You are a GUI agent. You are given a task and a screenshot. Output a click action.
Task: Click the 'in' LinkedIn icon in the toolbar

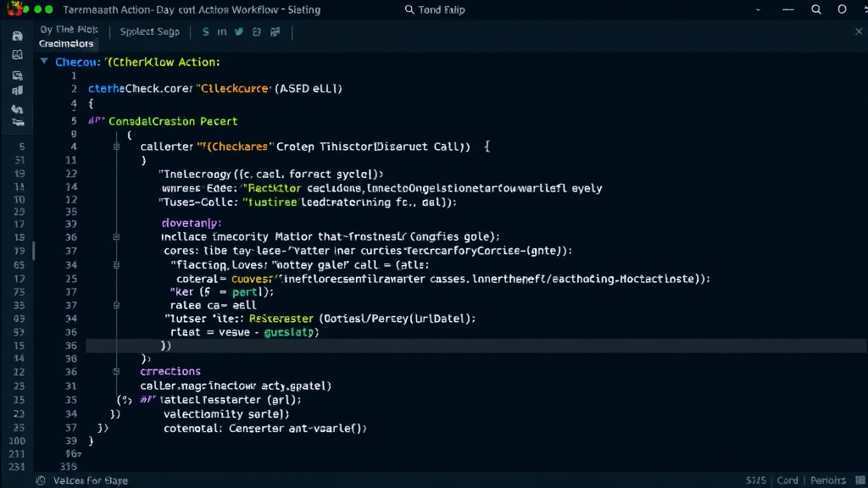click(222, 32)
